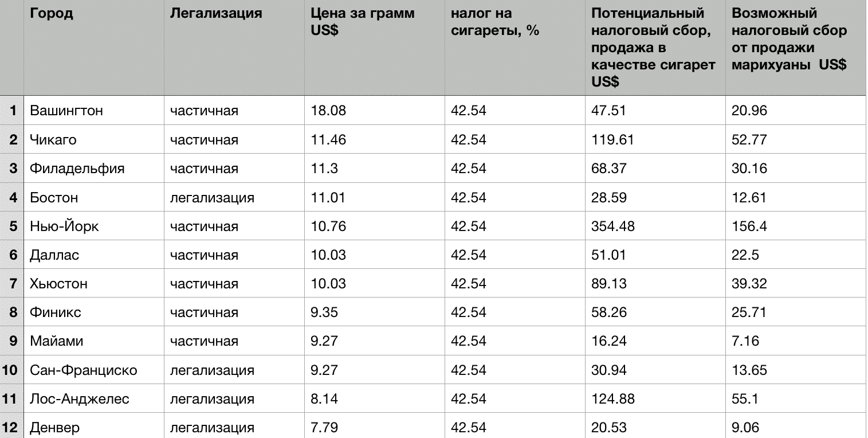Click the cell showing 156.4
This screenshot has height=438, width=868.
point(795,226)
